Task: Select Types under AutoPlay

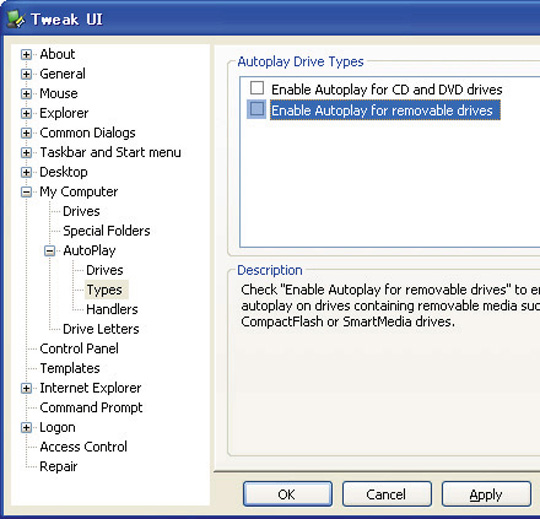Action: point(104,290)
